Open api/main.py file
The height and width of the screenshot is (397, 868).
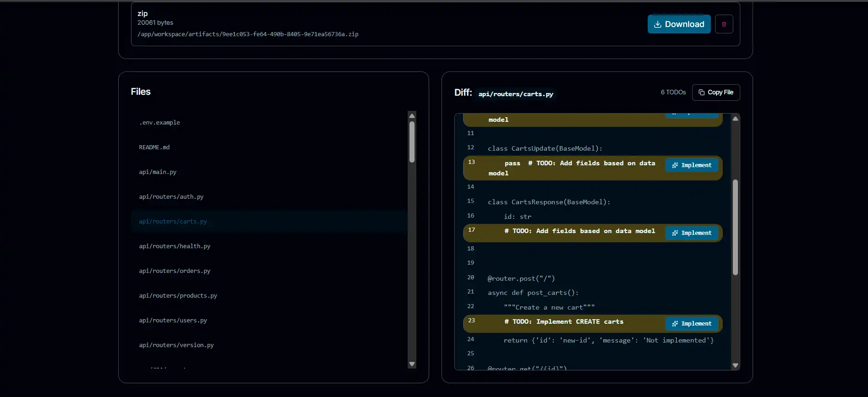(269, 172)
